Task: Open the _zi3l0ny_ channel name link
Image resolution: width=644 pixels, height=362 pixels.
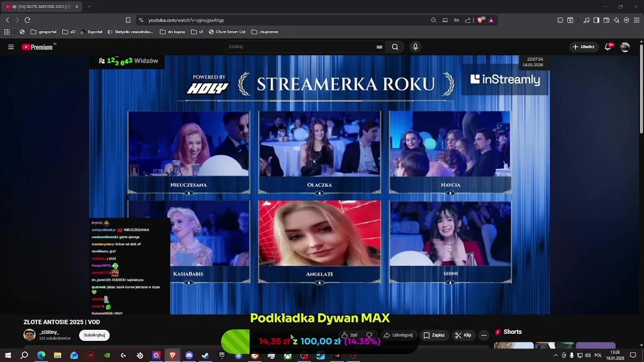Action: pos(49,332)
